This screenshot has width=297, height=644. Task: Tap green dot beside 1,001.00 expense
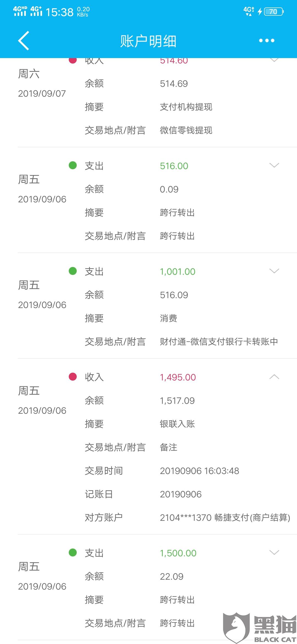coord(73,271)
